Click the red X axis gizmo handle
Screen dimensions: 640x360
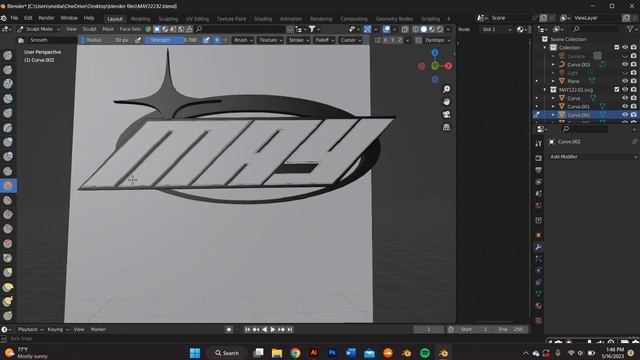pos(448,66)
